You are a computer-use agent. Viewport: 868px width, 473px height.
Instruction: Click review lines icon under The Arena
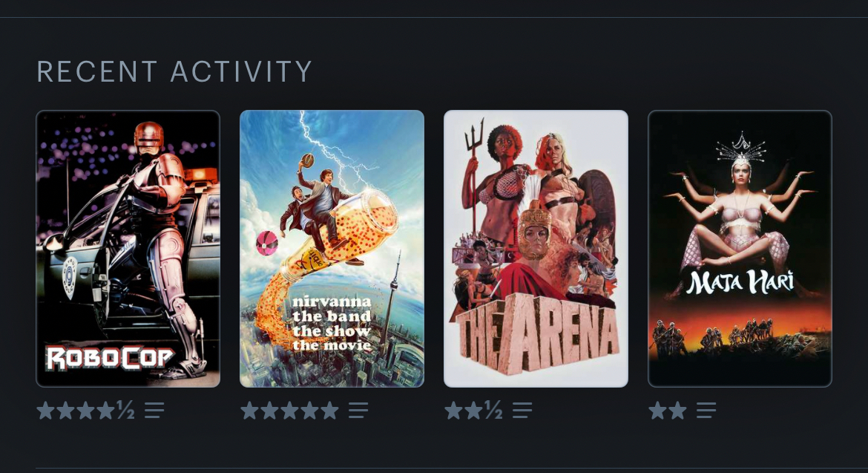pos(522,411)
